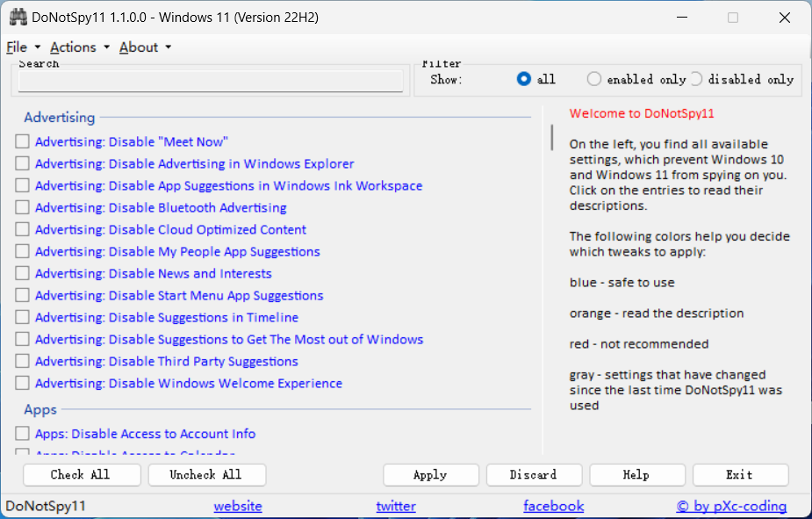Open the facebook link in footer

pos(554,506)
